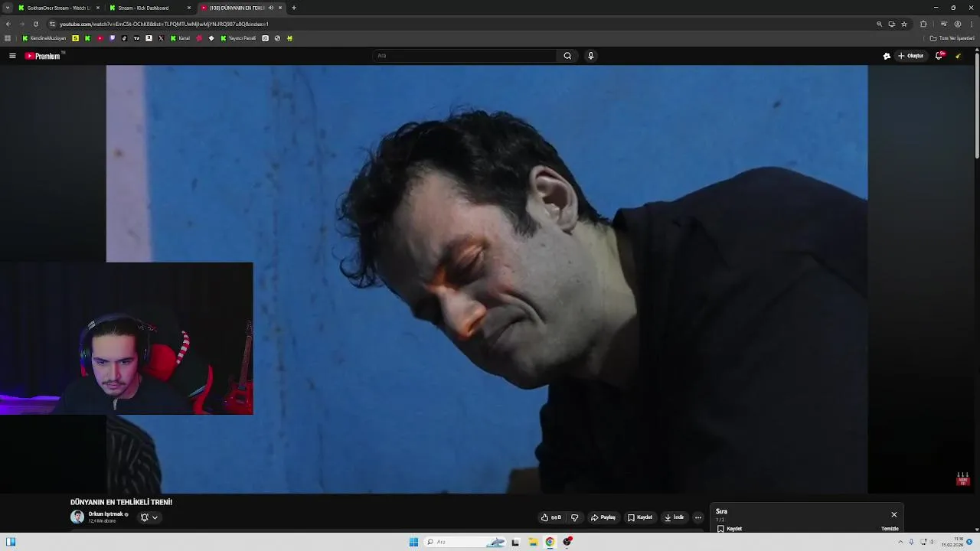This screenshot has width=980, height=551.
Task: Toggle subscription notification bell for channel
Action: click(x=144, y=517)
